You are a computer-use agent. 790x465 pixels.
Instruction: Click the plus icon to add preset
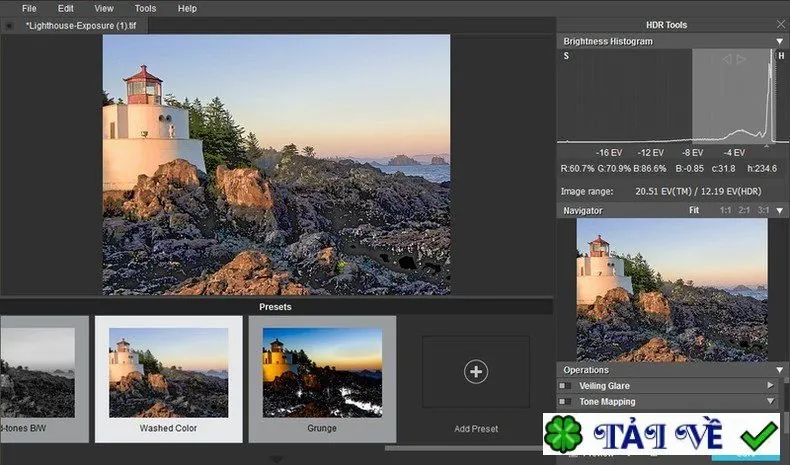(476, 372)
